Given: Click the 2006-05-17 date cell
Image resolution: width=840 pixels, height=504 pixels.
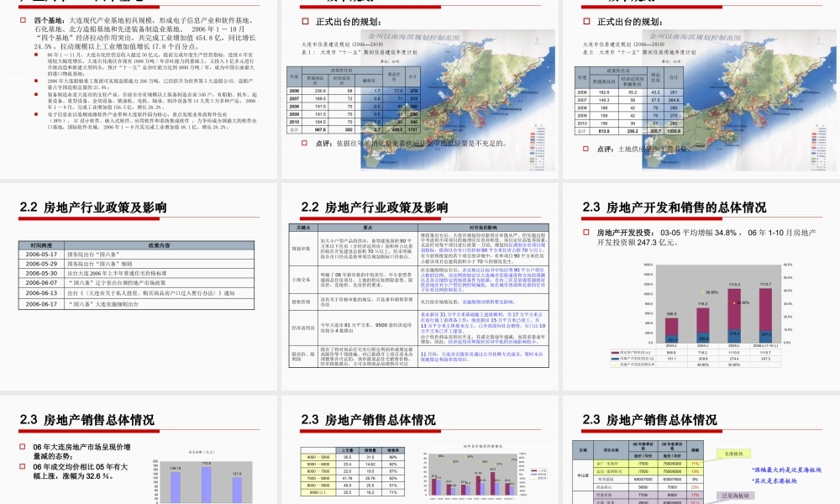Looking at the screenshot, I should tap(41, 255).
